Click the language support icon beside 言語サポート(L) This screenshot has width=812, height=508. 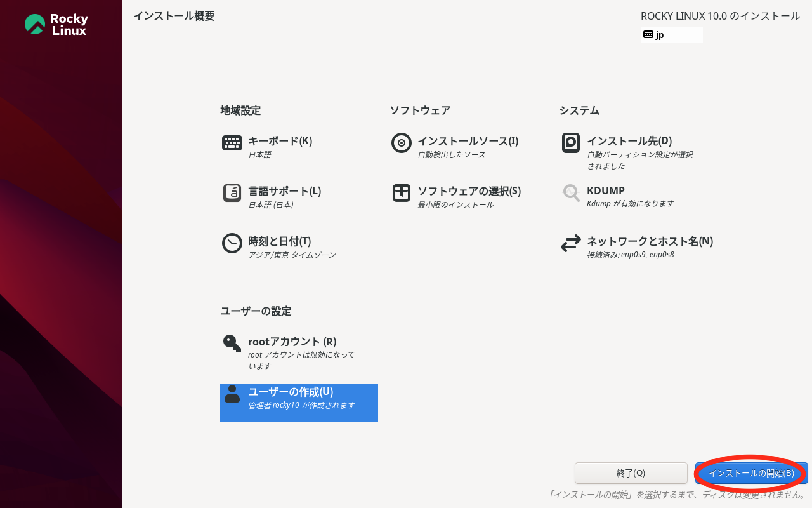(x=232, y=193)
